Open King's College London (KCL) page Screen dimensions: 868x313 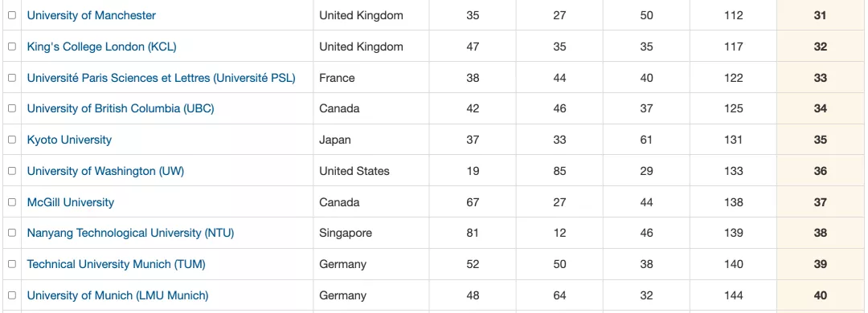102,47
